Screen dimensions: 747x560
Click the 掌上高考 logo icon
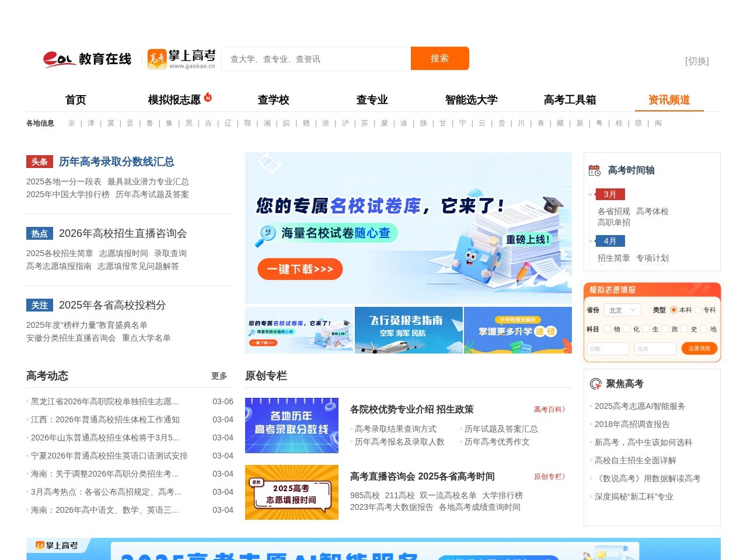click(156, 58)
